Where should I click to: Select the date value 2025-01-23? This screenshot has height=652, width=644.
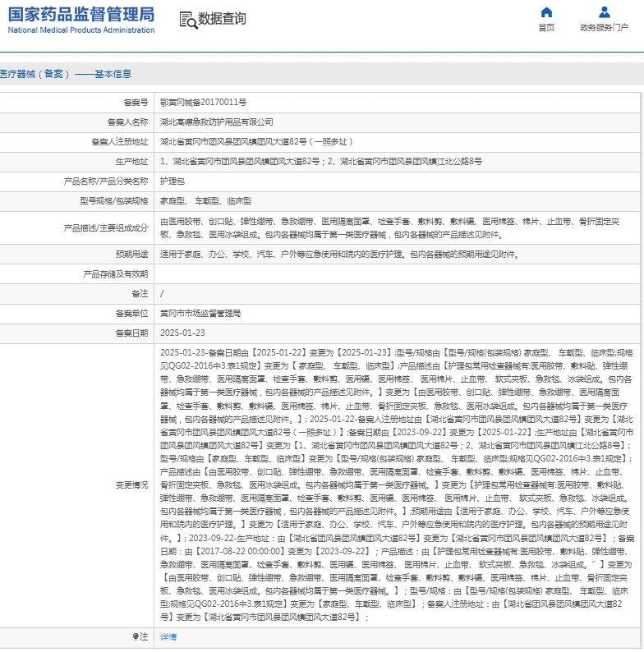tap(182, 333)
